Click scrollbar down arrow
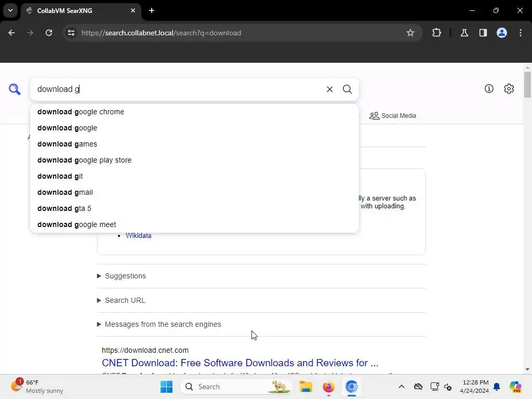 coord(527,369)
